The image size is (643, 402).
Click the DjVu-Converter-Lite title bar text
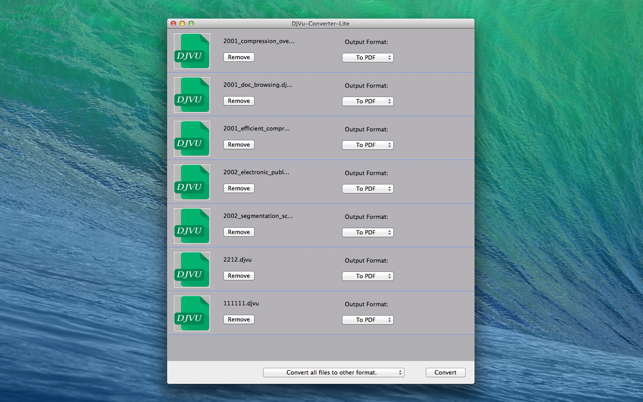point(320,24)
